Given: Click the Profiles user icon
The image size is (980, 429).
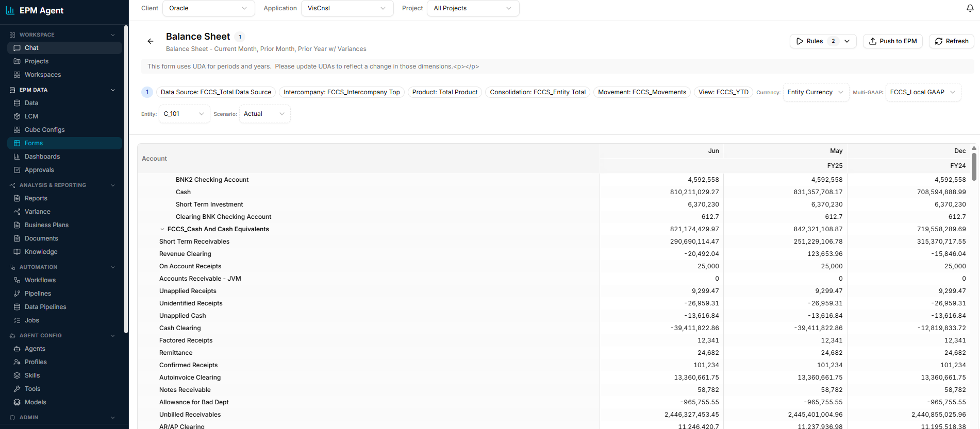Looking at the screenshot, I should [17, 362].
